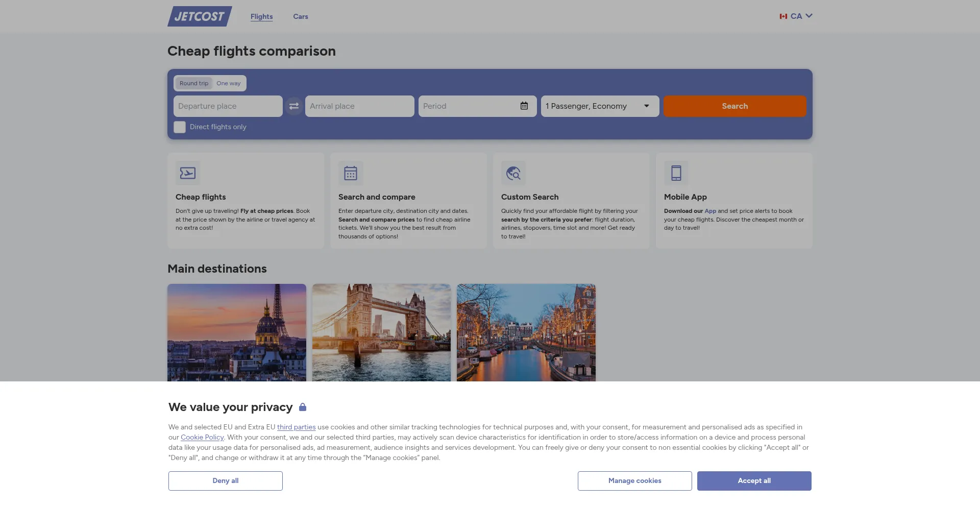Screen dimensions: 980x507
Task: Open the Cookie Policy link
Action: coord(202,438)
